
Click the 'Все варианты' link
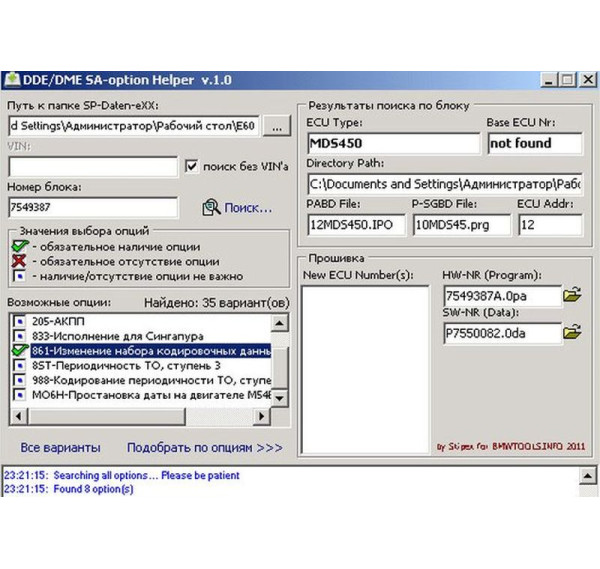click(60, 447)
